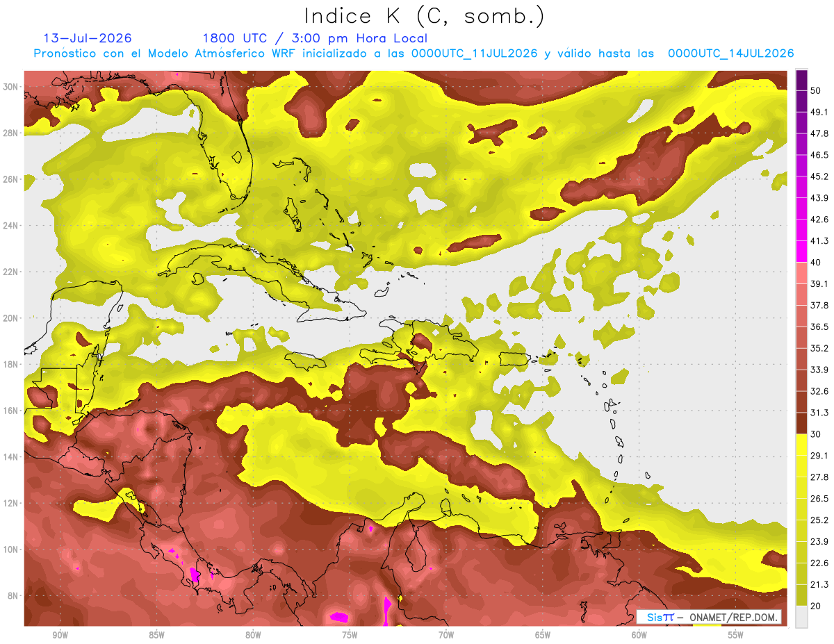834x644 pixels.
Task: Click the initialization time "0000UTC_11JUL2026"
Action: tap(475, 53)
